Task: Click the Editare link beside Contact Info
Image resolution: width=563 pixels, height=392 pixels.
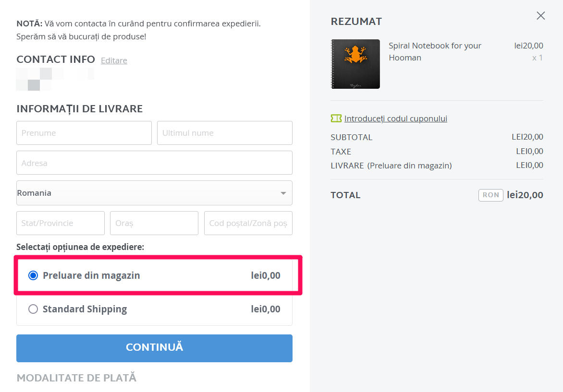Action: click(x=114, y=60)
